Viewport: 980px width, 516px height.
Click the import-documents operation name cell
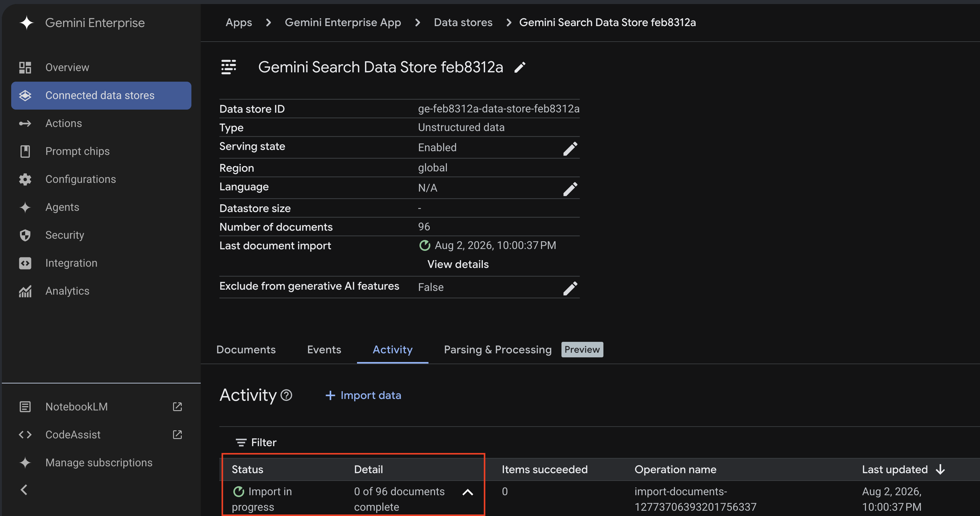(x=695, y=499)
